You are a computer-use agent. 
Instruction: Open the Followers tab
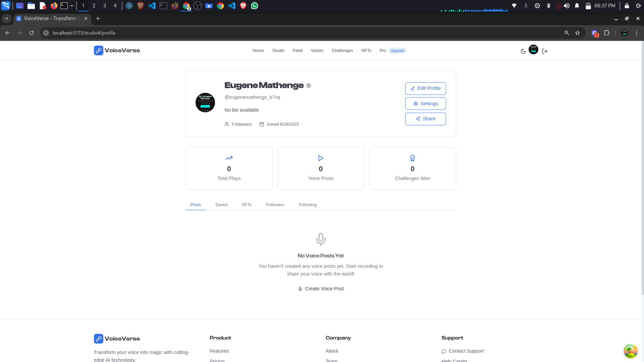275,205
